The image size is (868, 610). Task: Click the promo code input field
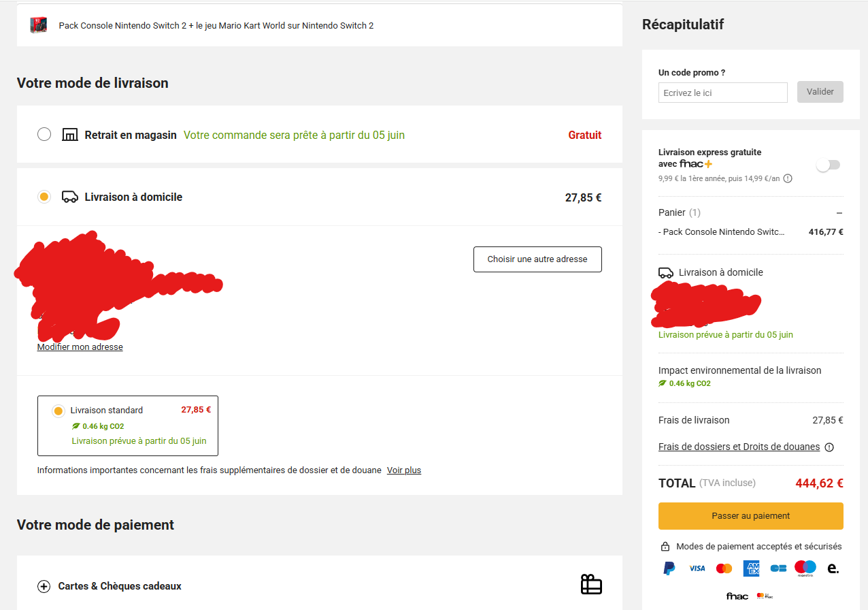coord(723,93)
